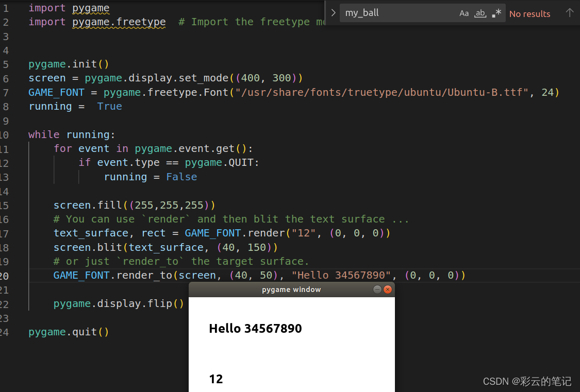580x392 pixels.
Task: Click the Hello 34567890 rendered text
Action: tap(255, 328)
